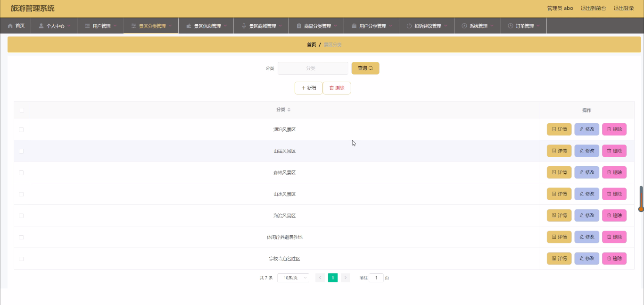Image resolution: width=644 pixels, height=305 pixels.
Task: Click the 湖泊风景区 category cell
Action: [x=284, y=129]
